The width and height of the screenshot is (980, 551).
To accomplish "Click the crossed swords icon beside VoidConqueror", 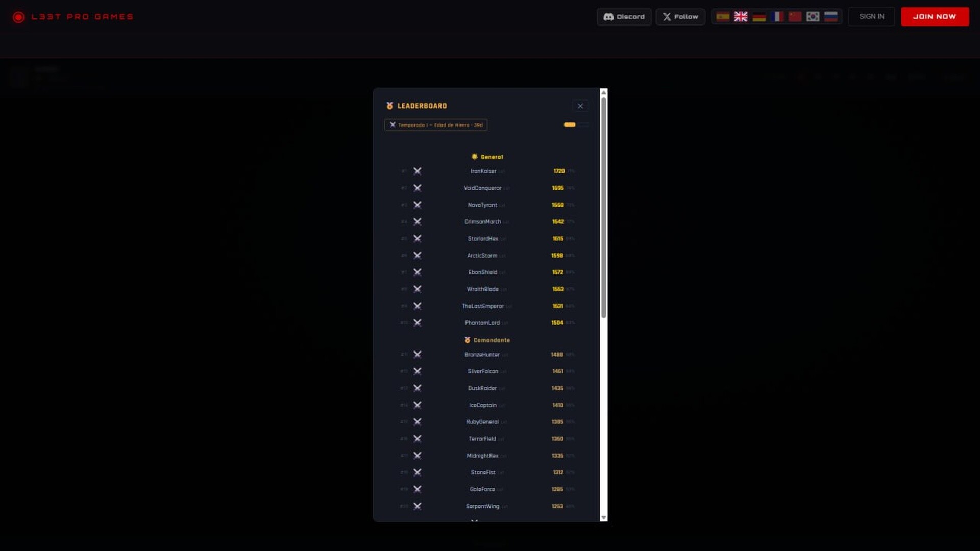I will (417, 188).
